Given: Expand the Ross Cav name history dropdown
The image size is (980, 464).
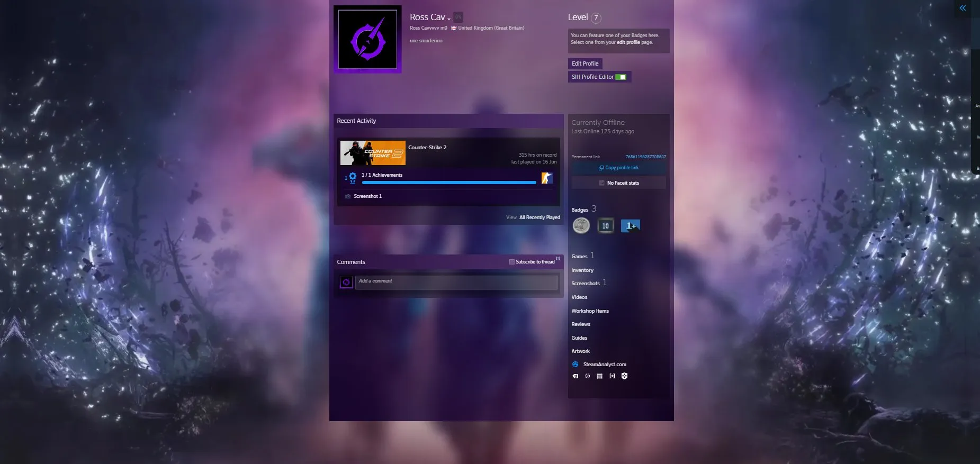Looking at the screenshot, I should coord(449,19).
